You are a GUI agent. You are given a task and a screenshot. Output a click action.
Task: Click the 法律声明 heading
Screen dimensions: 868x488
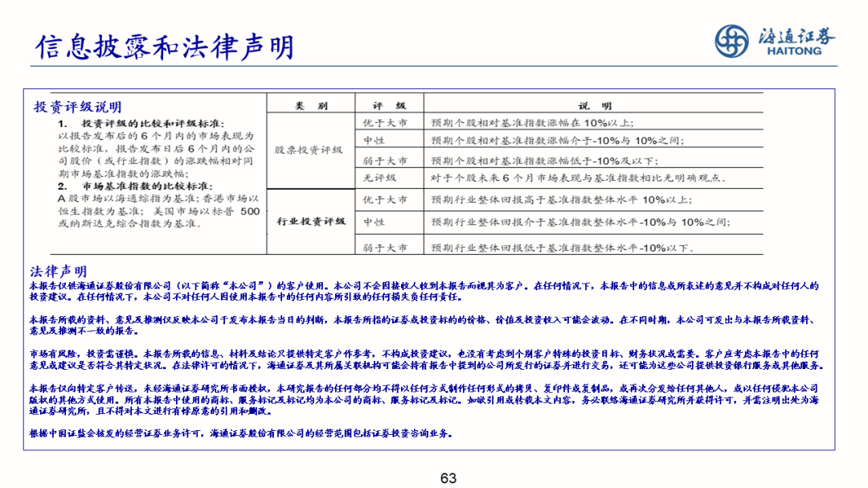58,272
